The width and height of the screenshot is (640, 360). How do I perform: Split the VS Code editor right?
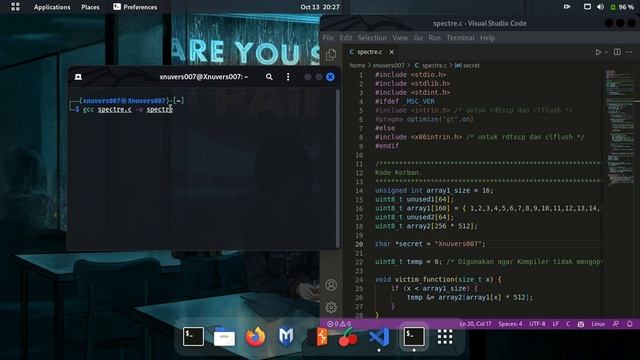(x=617, y=52)
